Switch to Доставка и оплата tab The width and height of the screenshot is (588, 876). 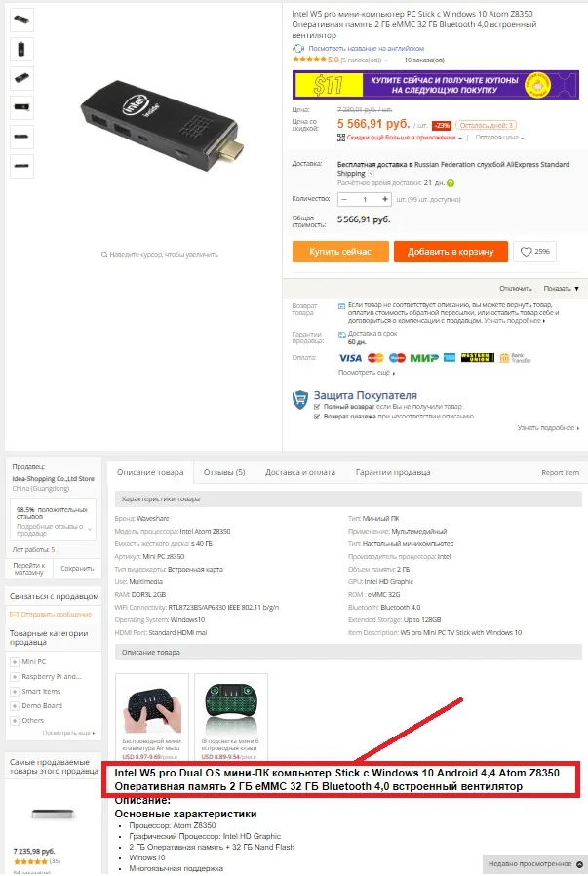click(x=300, y=473)
